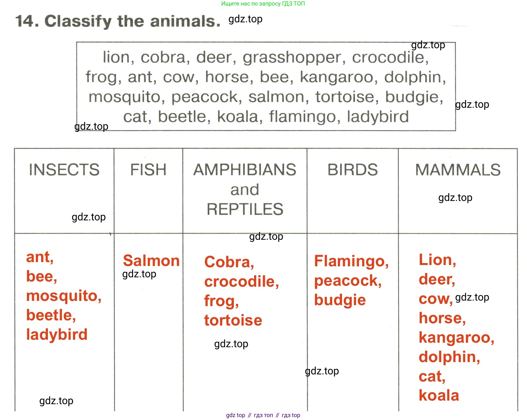Click the red answer "ladybird" in the INSECTS column

tap(57, 335)
